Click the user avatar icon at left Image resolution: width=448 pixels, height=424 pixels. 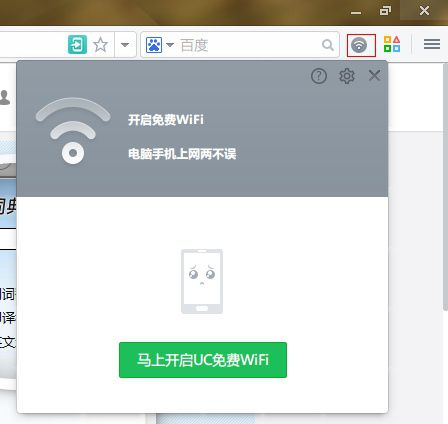5,97
